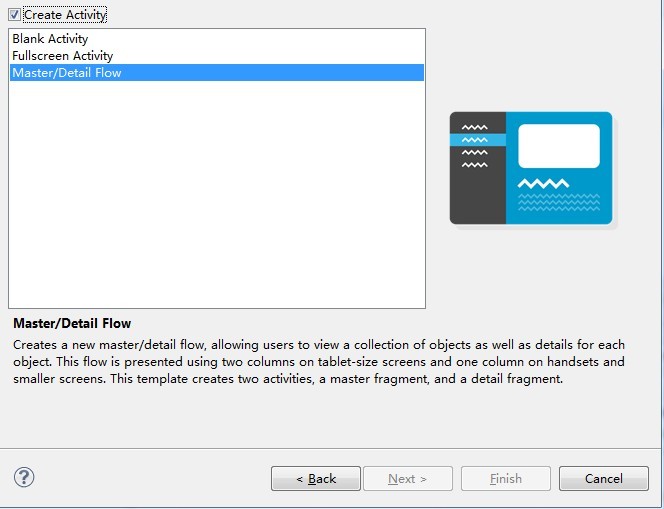Click the top wavy item in preview sidebar
The height and width of the screenshot is (509, 664).
click(x=475, y=128)
